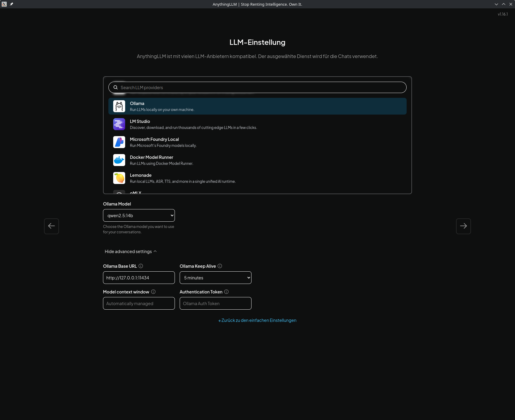Viewport: 515px width, 420px height.
Task: Open Ollama Base URL info icon
Action: click(141, 266)
